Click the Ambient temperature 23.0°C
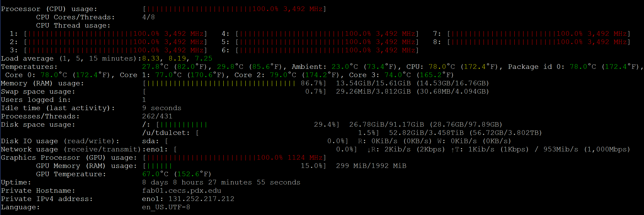Viewport: 644px width, 215px height. (345, 67)
